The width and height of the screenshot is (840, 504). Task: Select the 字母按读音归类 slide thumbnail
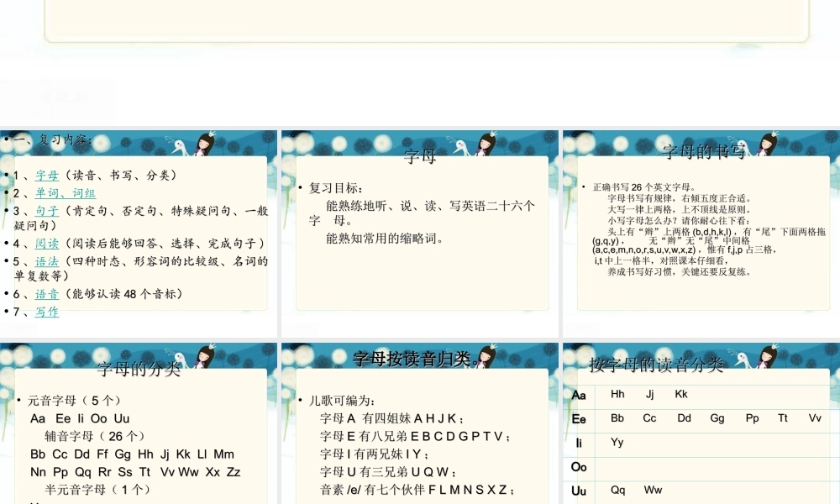pyautogui.click(x=418, y=420)
